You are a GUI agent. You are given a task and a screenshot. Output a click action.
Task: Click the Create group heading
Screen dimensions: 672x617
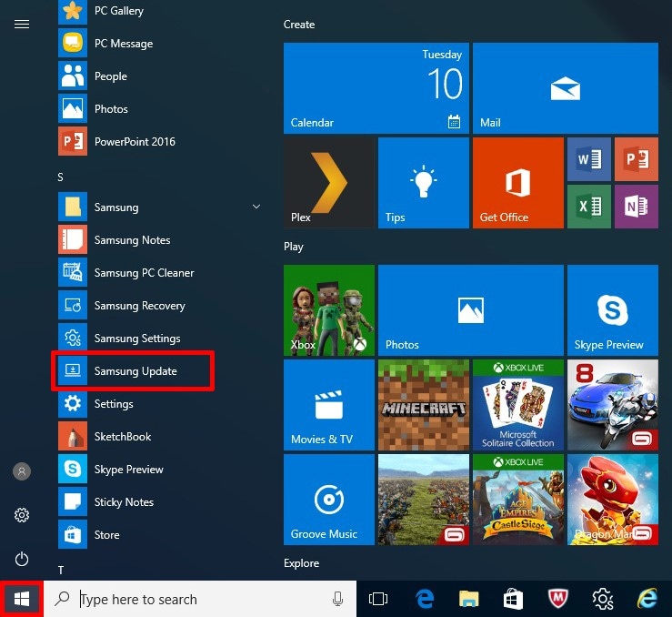(298, 25)
